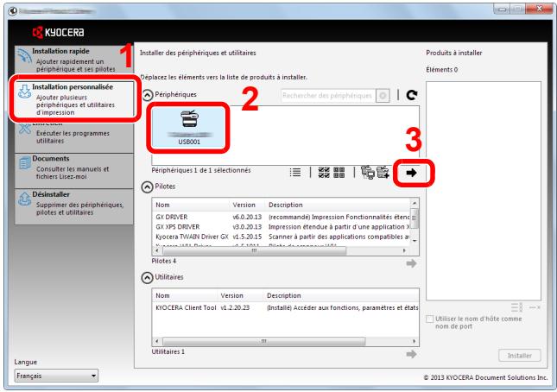
Task: Sort drivers by Description column
Action: (338, 205)
